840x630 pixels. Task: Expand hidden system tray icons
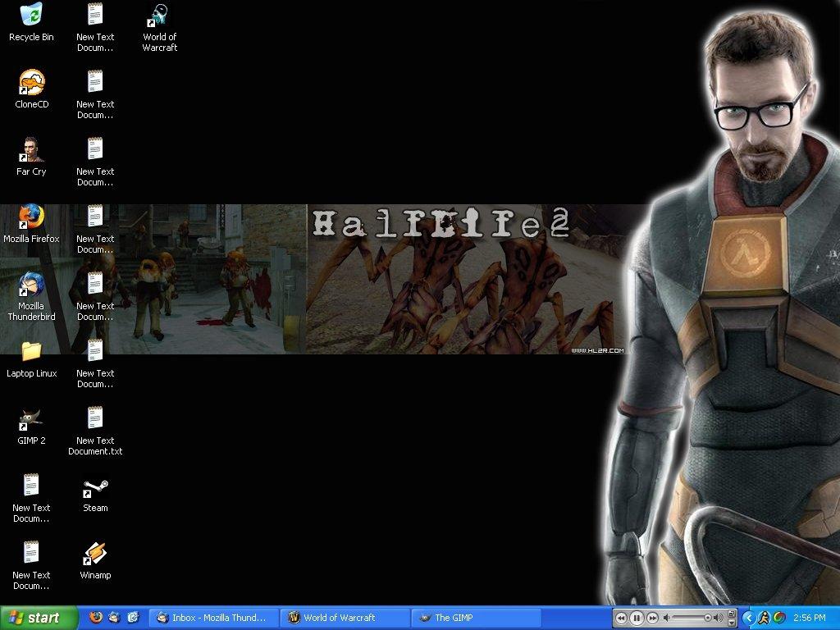749,618
